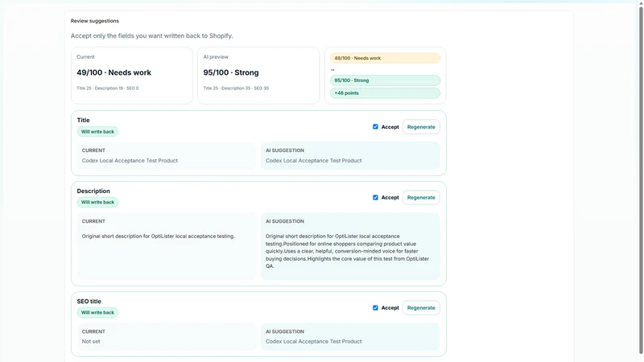Click current Title text 'Codex Local Acceptance Test Product'

[130, 160]
